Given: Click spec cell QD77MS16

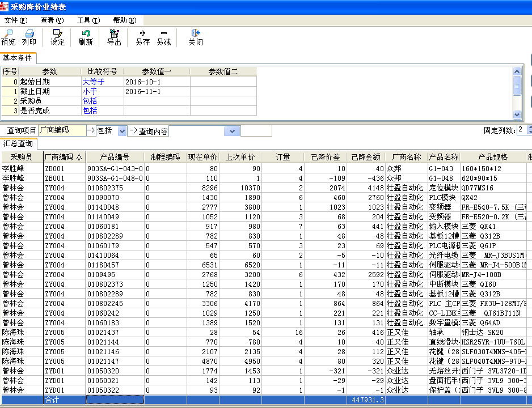Looking at the screenshot, I should pos(493,188).
